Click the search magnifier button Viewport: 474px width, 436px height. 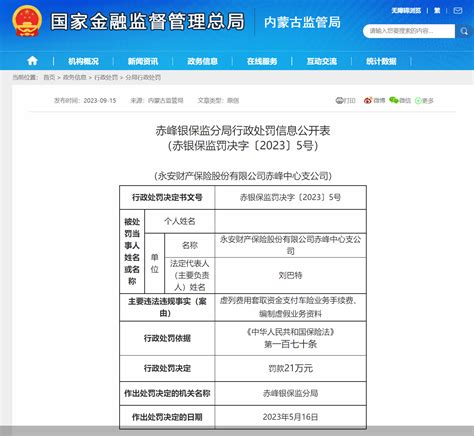(464, 31)
